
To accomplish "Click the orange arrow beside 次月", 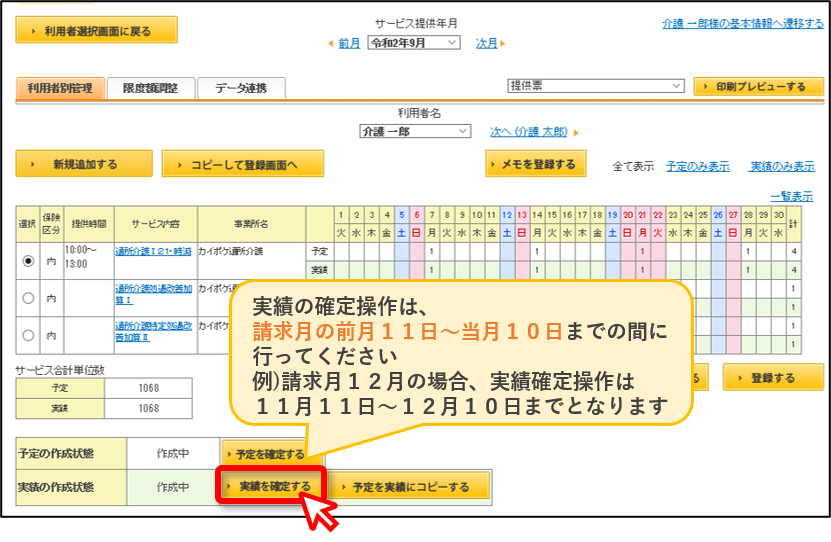I will point(502,43).
